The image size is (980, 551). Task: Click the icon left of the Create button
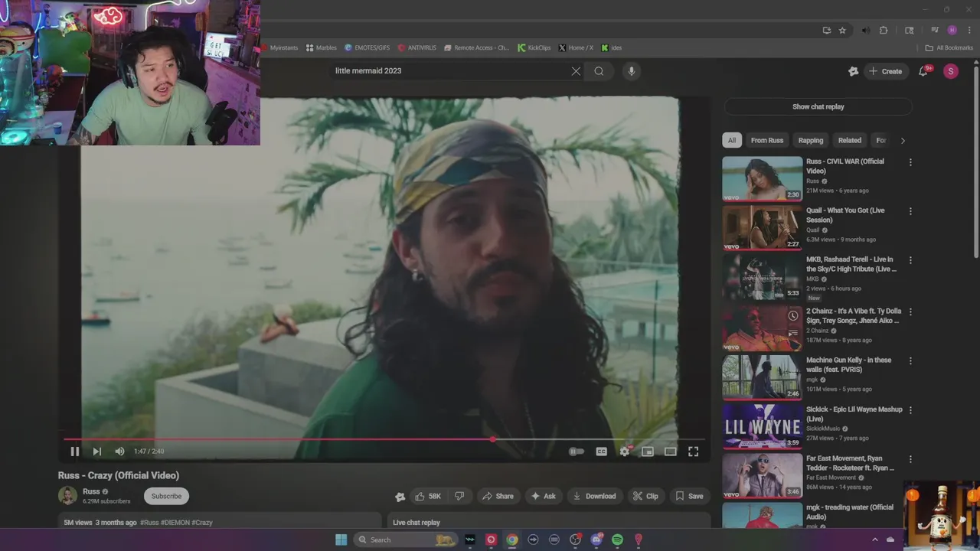[854, 71]
